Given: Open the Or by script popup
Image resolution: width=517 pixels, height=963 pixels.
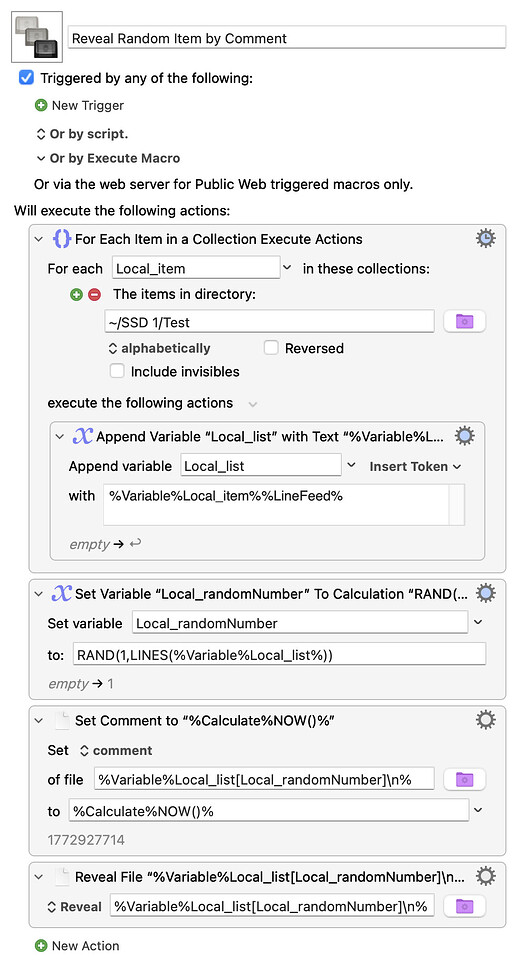Looking at the screenshot, I should (82, 134).
